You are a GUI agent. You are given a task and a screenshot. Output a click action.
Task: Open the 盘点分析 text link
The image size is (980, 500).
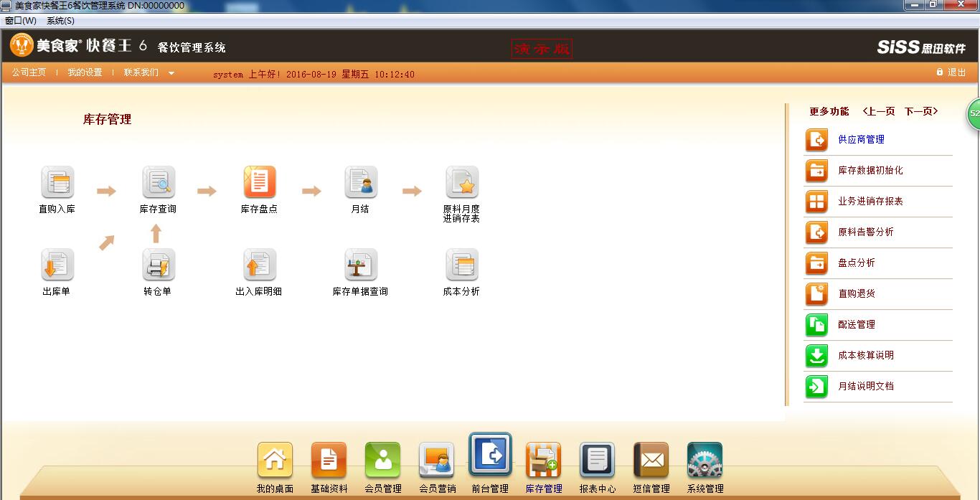tap(857, 263)
